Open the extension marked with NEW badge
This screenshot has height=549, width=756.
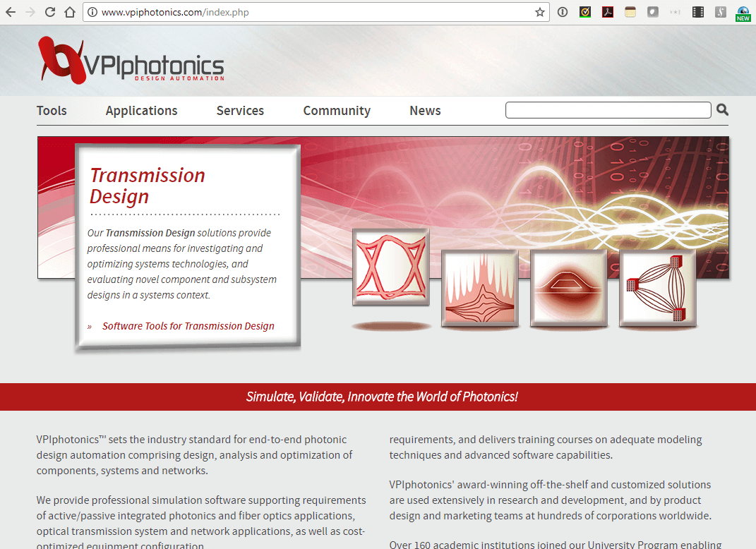(743, 12)
